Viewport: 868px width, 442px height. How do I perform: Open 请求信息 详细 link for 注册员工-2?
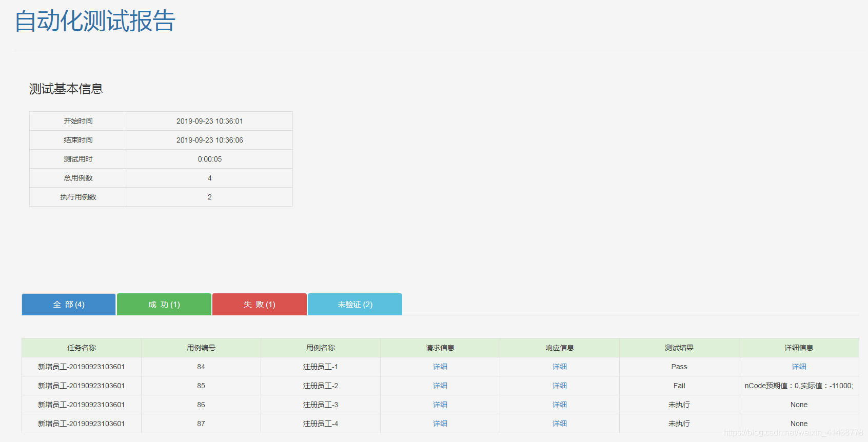click(440, 386)
